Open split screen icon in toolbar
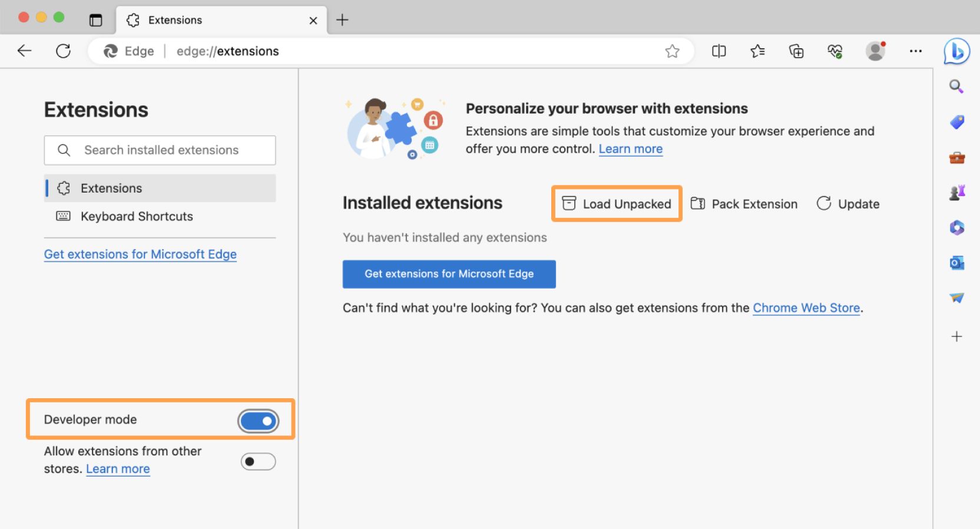980x529 pixels. click(x=719, y=51)
